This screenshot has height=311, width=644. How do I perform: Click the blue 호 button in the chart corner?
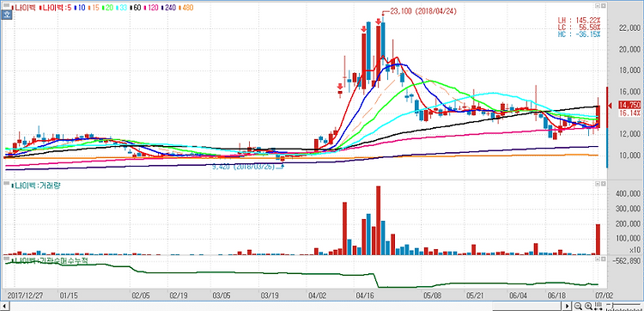[8, 15]
